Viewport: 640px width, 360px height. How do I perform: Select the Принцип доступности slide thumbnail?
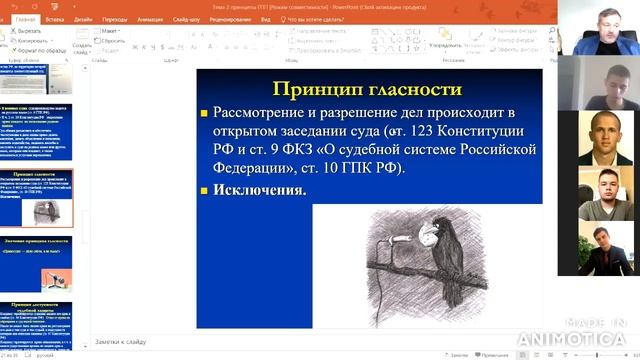tap(36, 326)
